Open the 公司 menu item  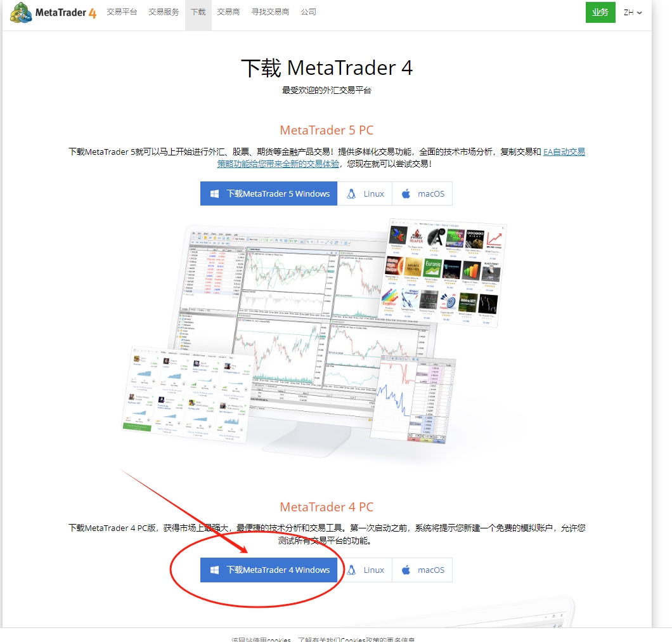click(308, 12)
